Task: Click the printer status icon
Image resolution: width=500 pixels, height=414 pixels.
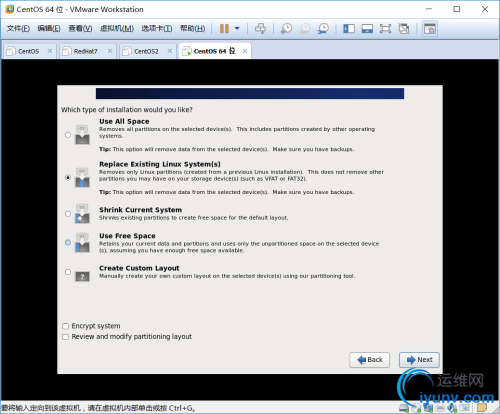Action: pos(440,407)
